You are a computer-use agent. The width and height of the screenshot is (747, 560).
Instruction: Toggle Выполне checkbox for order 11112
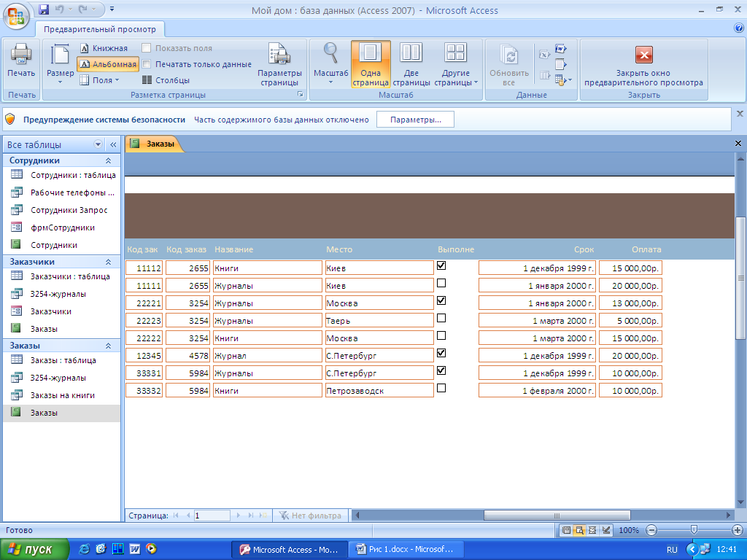(441, 265)
